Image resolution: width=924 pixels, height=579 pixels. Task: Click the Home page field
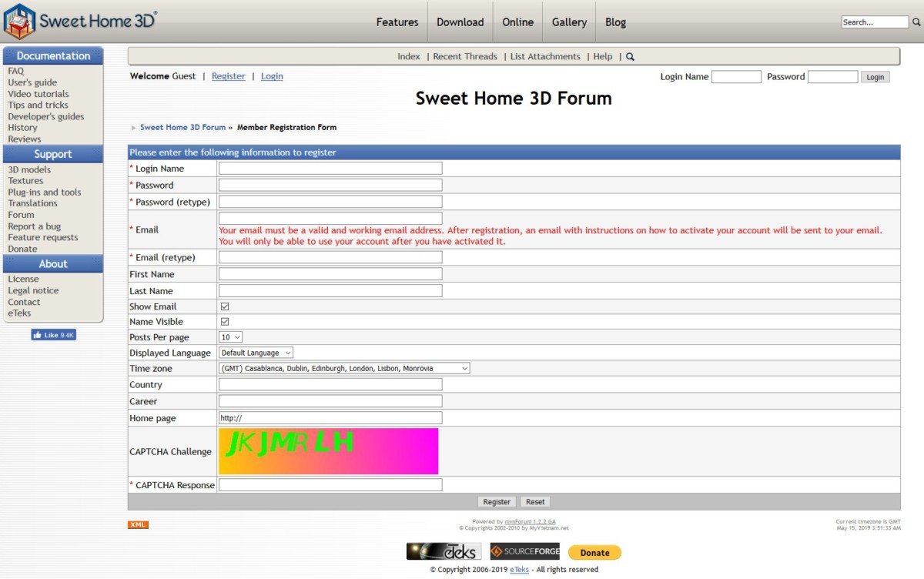coord(330,418)
